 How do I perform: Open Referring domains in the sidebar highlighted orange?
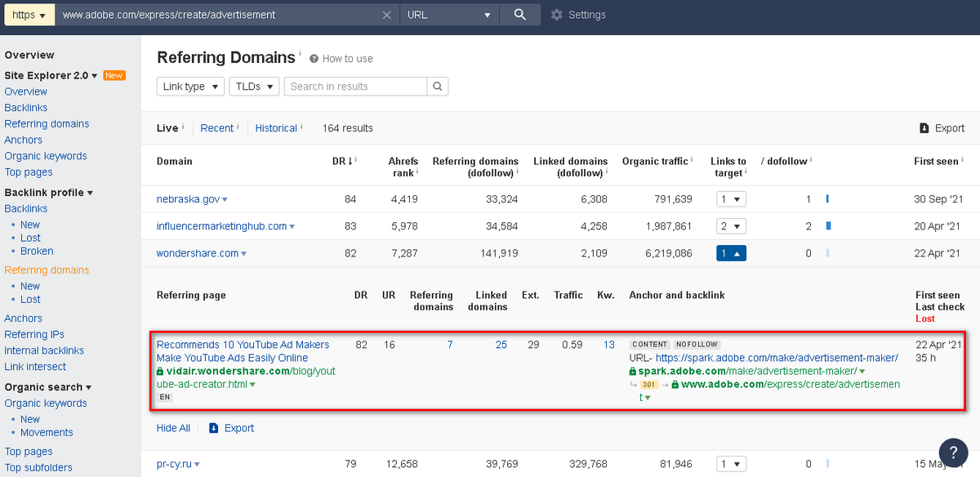pos(47,270)
